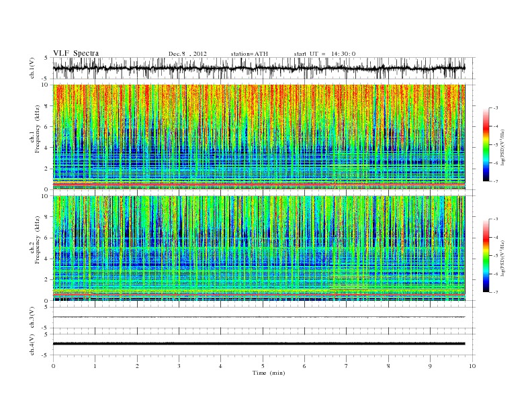Click the '3' tick on time axis
The height and width of the screenshot is (411, 532).
pos(179,366)
